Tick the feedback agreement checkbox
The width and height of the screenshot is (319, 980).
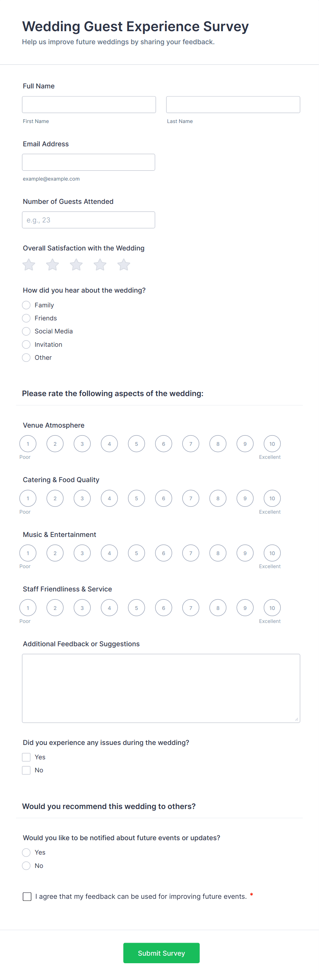pyautogui.click(x=27, y=896)
